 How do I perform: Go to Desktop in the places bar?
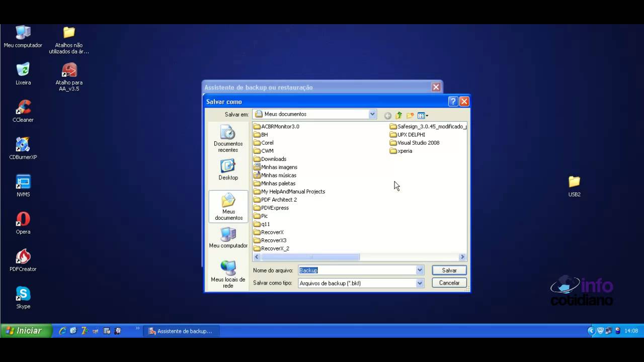coord(228,169)
